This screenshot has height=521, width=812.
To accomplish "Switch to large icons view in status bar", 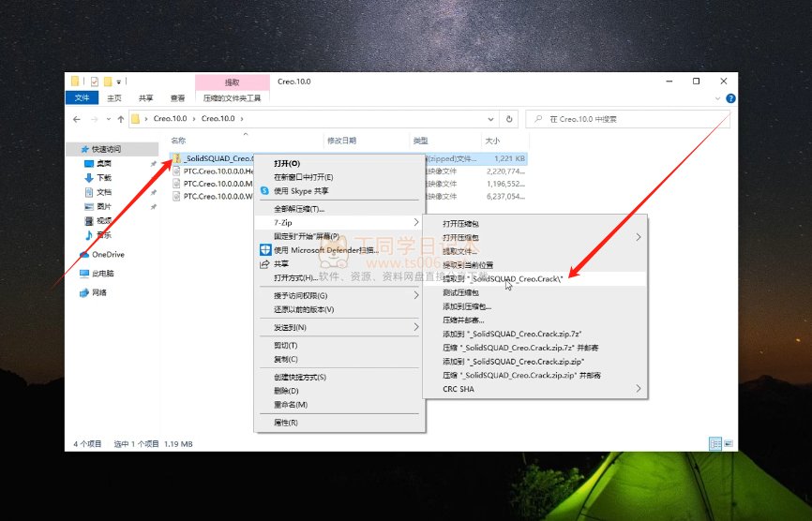I will click(729, 444).
